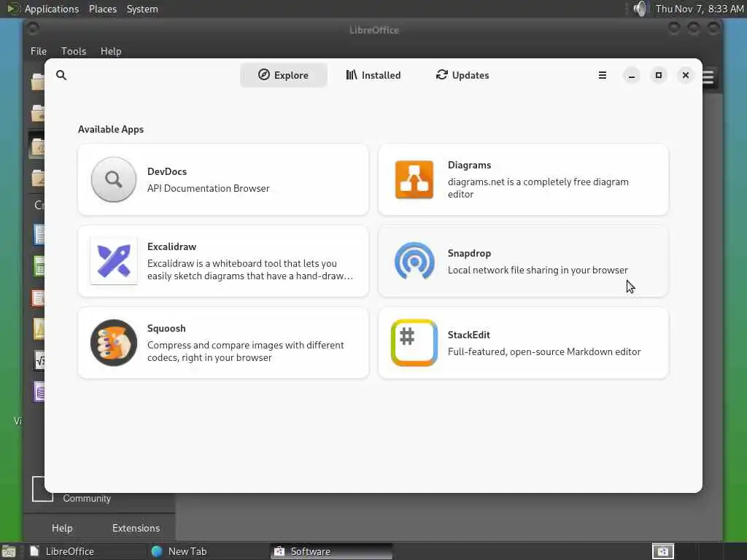Image resolution: width=747 pixels, height=560 pixels.
Task: Click the DevDocs magnifier app icon
Action: [x=113, y=179]
